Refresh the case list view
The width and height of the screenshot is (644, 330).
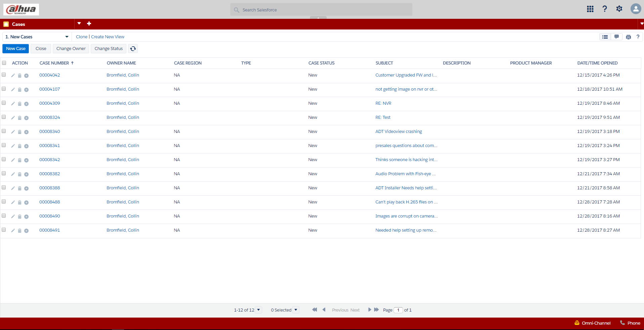point(133,49)
